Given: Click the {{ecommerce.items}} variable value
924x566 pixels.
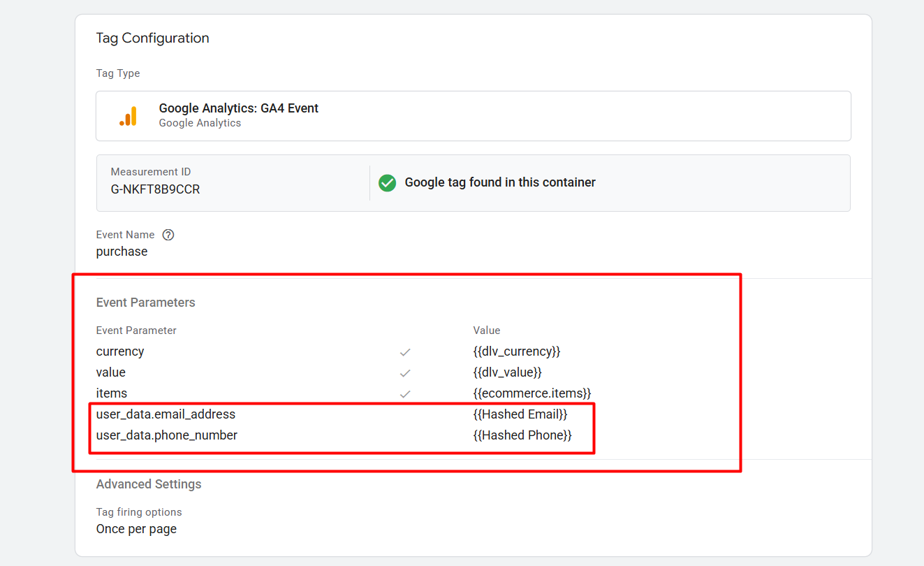Looking at the screenshot, I should point(531,393).
